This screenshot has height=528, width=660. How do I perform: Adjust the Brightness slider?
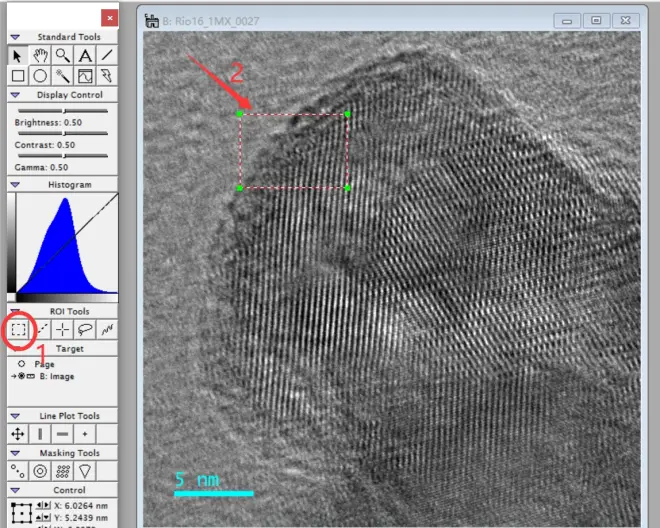point(63,111)
